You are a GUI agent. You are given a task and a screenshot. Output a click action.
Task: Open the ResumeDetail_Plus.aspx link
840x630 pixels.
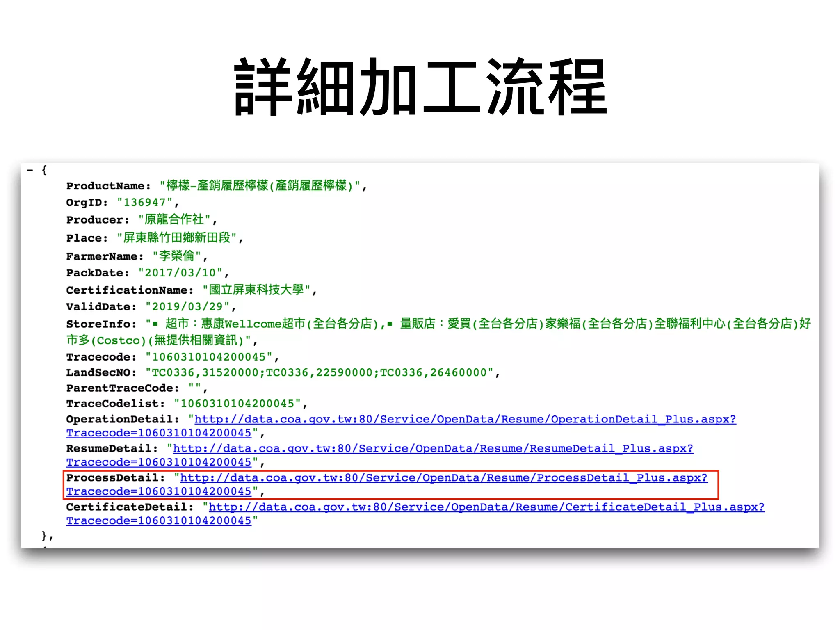433,448
